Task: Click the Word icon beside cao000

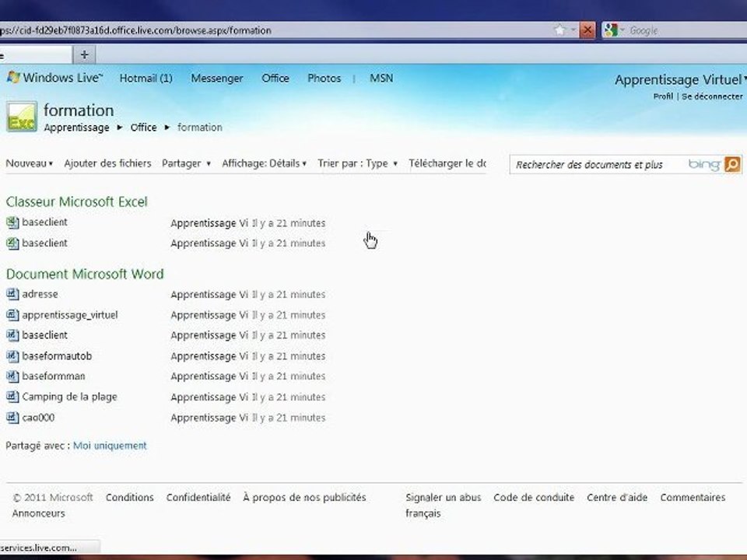Action: [x=12, y=418]
